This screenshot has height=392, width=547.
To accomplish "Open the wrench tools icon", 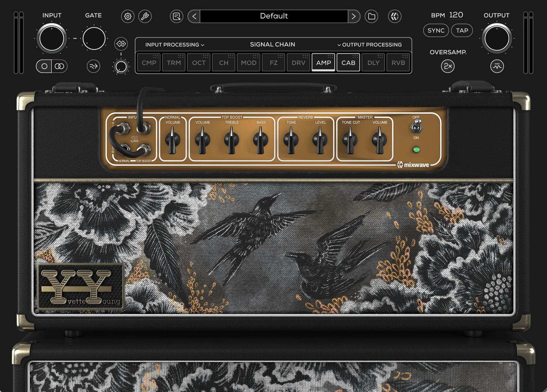I will [x=145, y=16].
